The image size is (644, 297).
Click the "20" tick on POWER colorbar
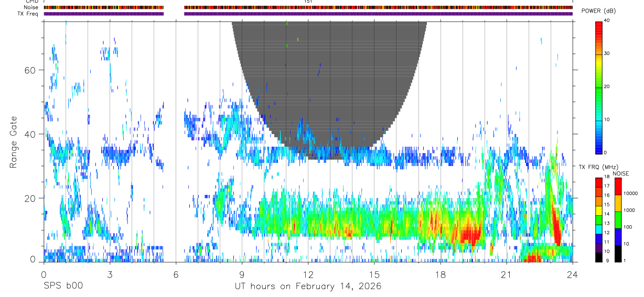608,87
